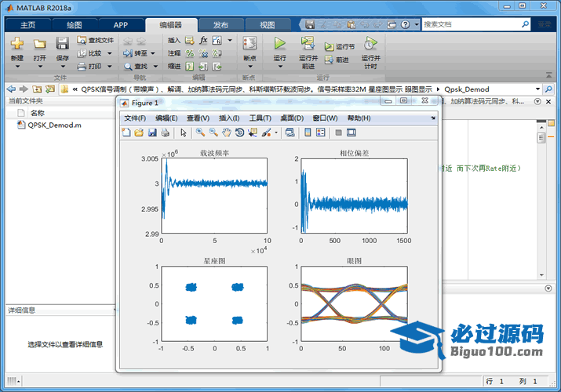Click the 转至 (Go To) button
The height and width of the screenshot is (392, 561).
[135, 53]
